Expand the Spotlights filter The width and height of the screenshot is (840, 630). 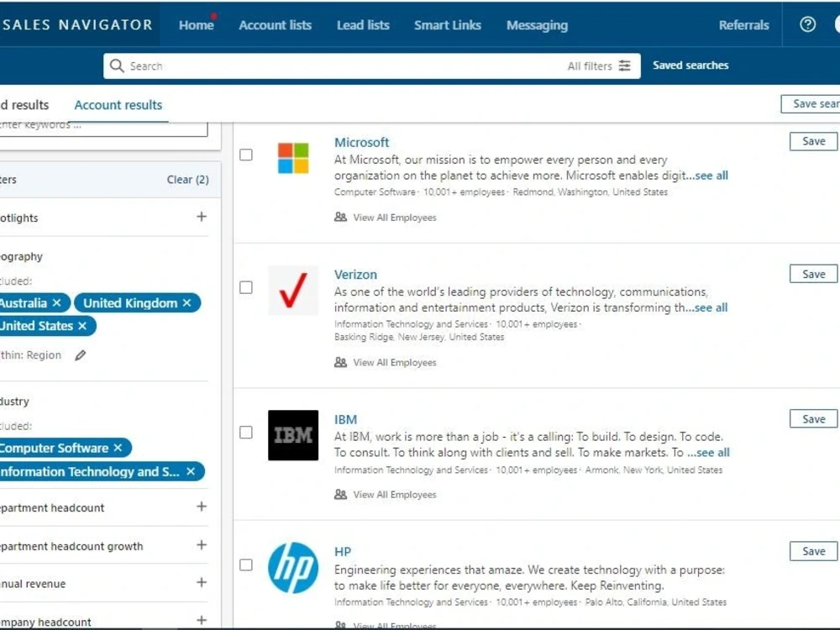point(202,217)
